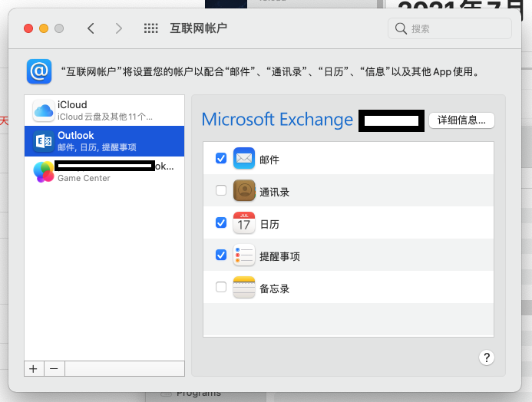Enable the 通讯录 checkbox
The image size is (532, 402).
[x=221, y=190]
